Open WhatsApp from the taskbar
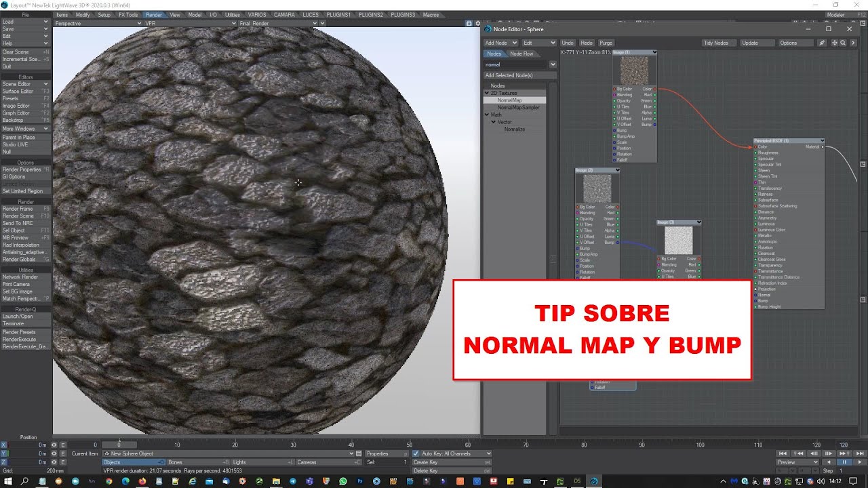868x488 pixels. pos(342,481)
